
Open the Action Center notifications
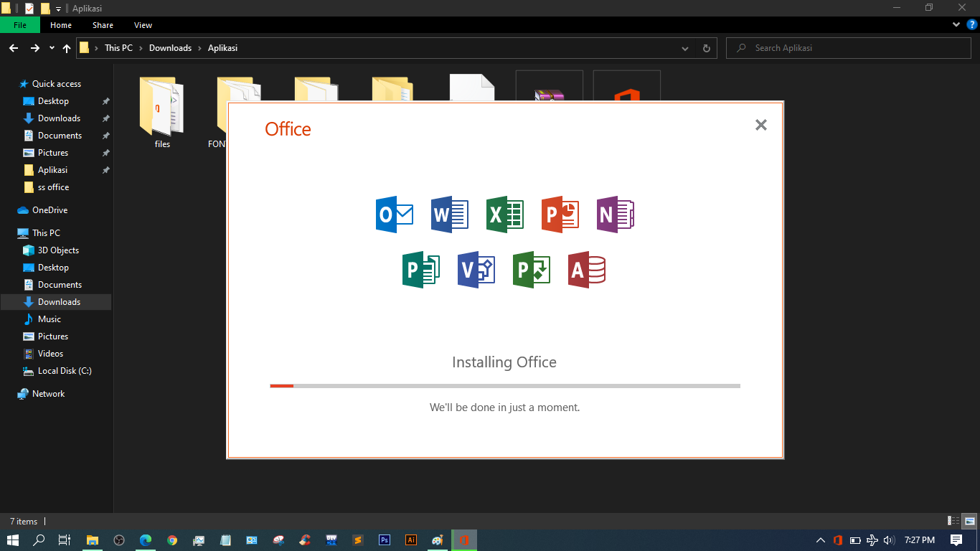956,540
